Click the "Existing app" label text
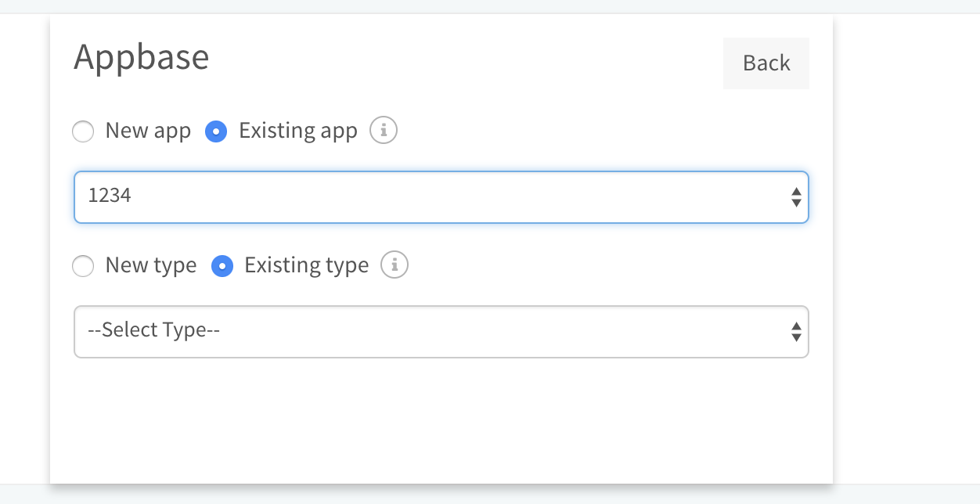Image resolution: width=980 pixels, height=504 pixels. (297, 131)
